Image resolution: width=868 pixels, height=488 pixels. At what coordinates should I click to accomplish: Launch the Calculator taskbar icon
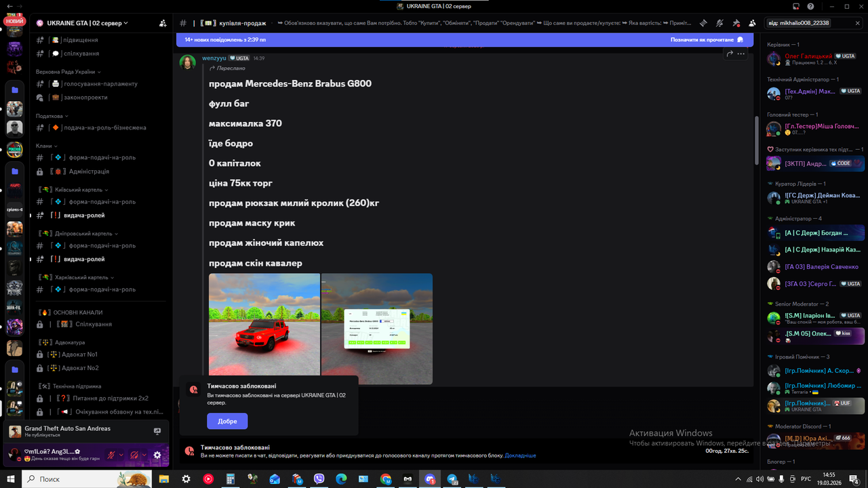point(231,479)
